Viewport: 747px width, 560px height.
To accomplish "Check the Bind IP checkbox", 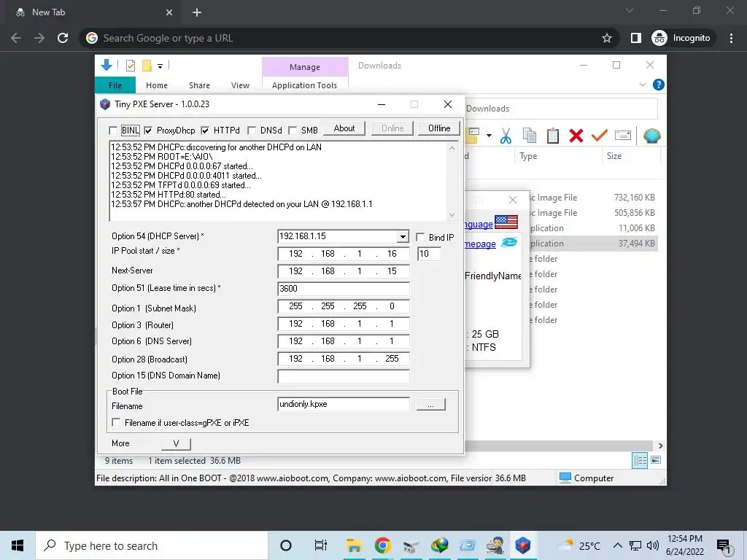I will [x=420, y=237].
